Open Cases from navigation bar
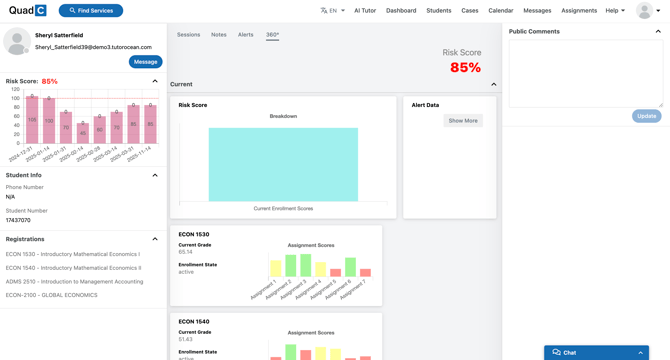 pos(470,11)
